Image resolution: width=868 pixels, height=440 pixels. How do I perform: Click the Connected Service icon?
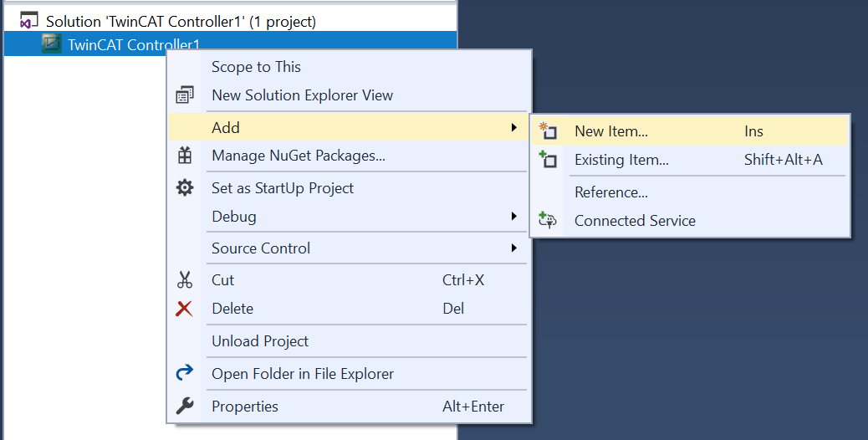[548, 221]
